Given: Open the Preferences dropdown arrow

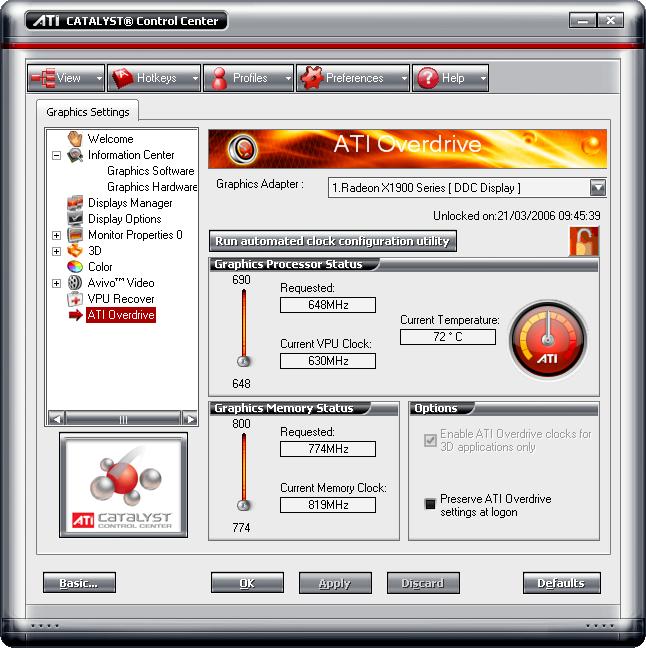Looking at the screenshot, I should tap(404, 78).
